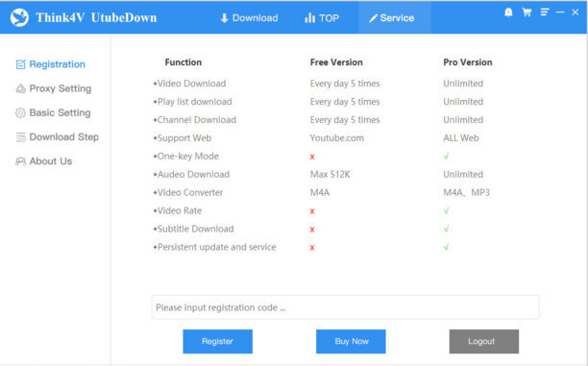The image size is (588, 366).
Task: Click the Persistent update and service label
Action: tap(214, 247)
